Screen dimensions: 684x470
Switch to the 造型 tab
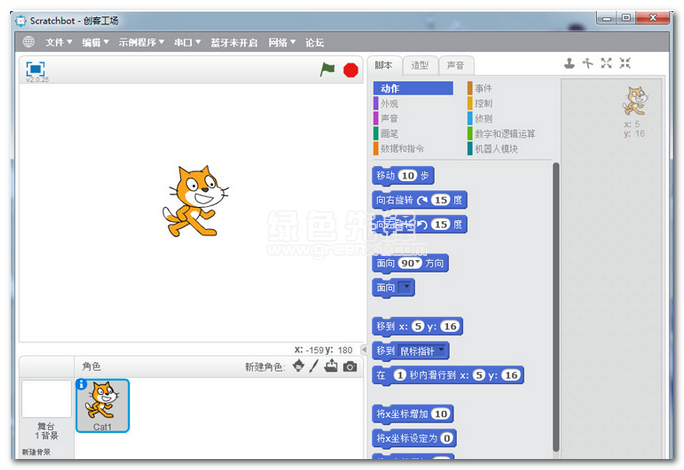(x=420, y=65)
